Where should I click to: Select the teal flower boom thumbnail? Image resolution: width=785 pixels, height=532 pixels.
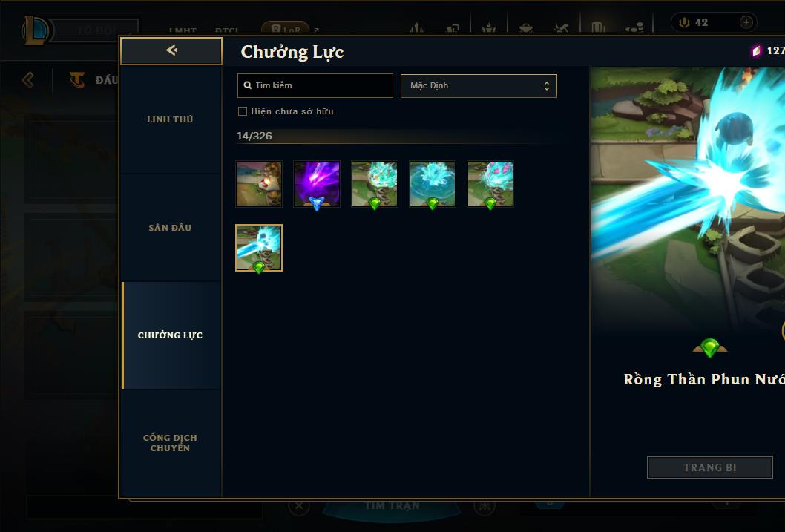[x=375, y=184]
